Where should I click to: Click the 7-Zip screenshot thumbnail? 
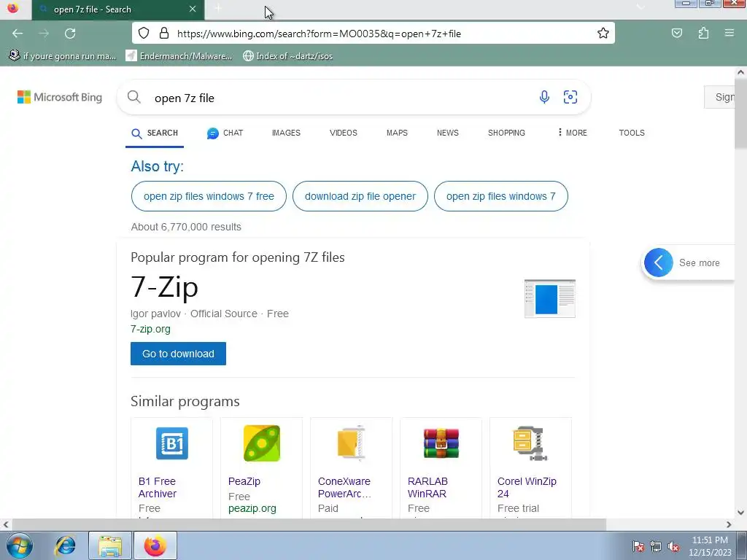[550, 298]
